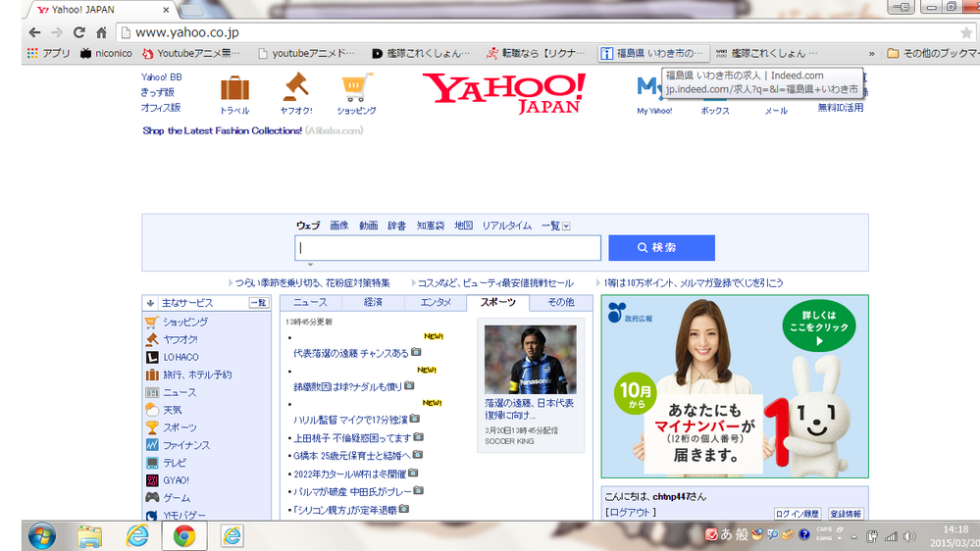
Task: Open the メール link in the header
Action: point(776,111)
